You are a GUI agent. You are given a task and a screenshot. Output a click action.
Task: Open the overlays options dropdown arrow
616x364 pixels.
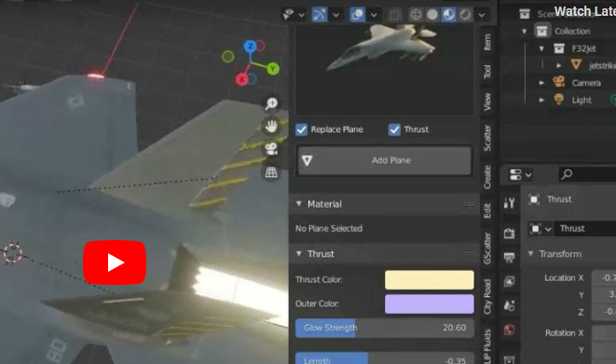tap(374, 15)
